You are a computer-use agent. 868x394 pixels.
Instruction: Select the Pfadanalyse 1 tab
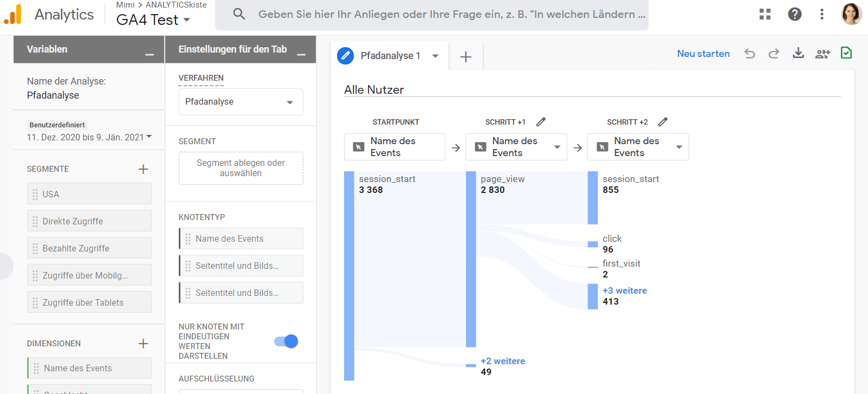[x=391, y=56]
